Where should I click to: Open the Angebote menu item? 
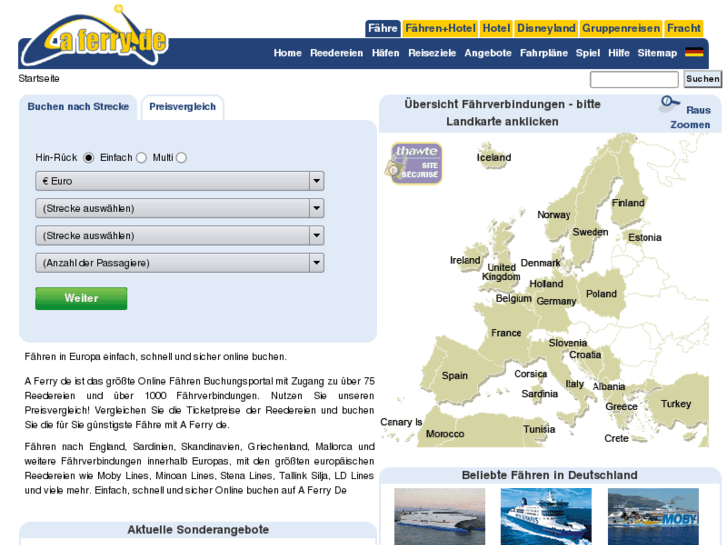pos(488,53)
